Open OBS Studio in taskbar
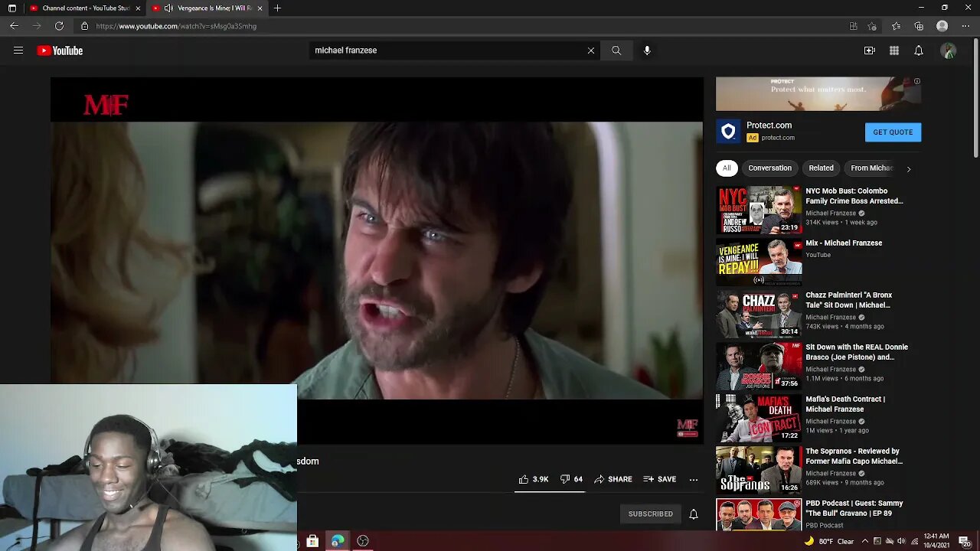Screen dimensions: 980x551 tap(363, 541)
